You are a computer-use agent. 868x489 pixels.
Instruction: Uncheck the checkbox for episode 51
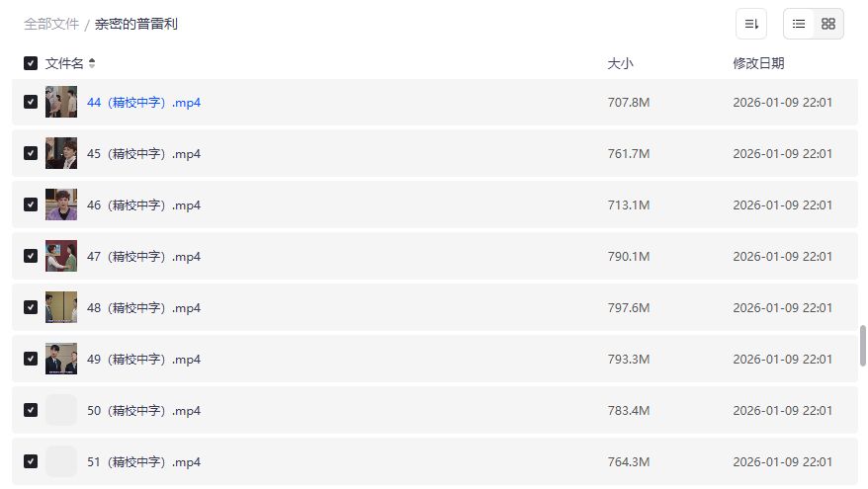(31, 461)
